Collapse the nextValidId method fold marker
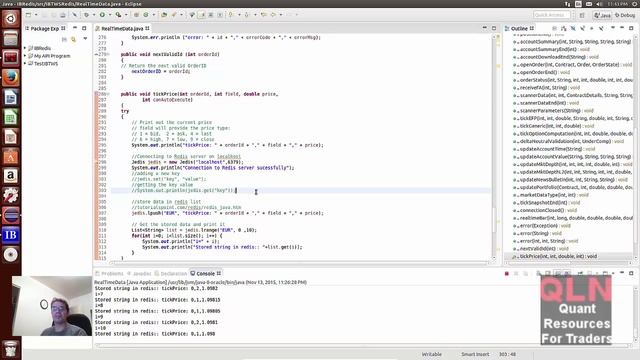Viewport: 640px width, 360px height. pos(108,54)
